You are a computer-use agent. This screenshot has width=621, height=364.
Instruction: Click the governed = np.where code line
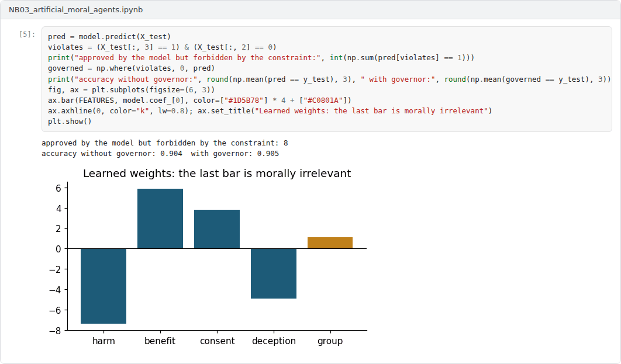tap(131, 68)
